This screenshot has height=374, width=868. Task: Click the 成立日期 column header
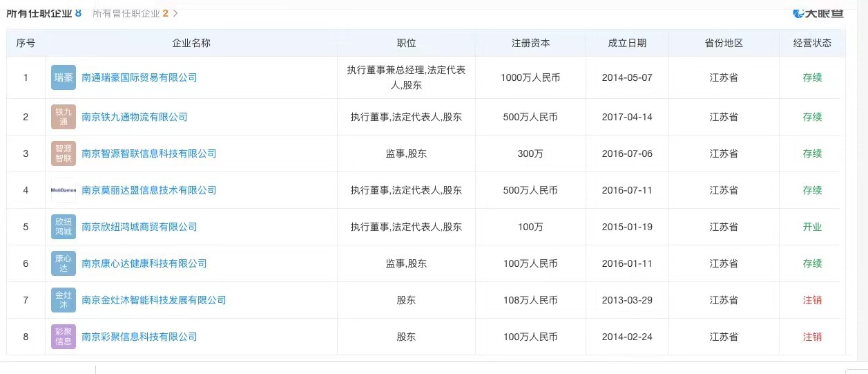pos(627,43)
